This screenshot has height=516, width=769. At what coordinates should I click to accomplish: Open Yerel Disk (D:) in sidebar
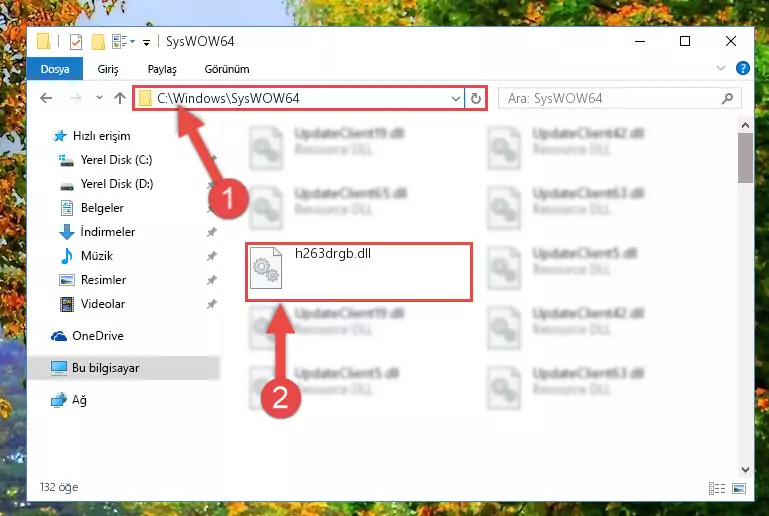pos(106,184)
